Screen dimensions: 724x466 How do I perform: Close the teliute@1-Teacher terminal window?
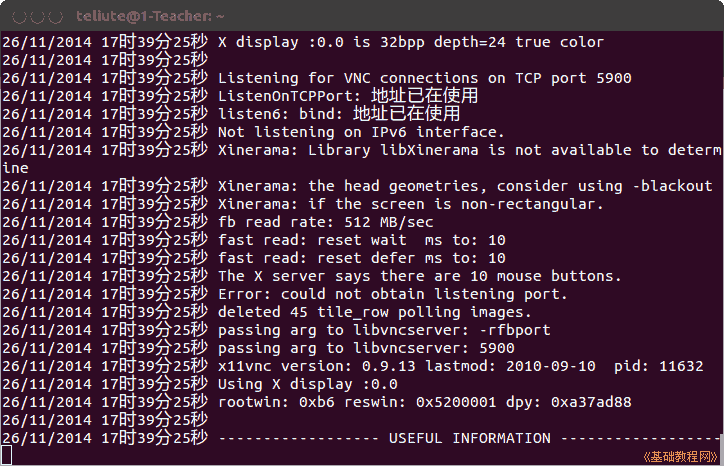19,17
